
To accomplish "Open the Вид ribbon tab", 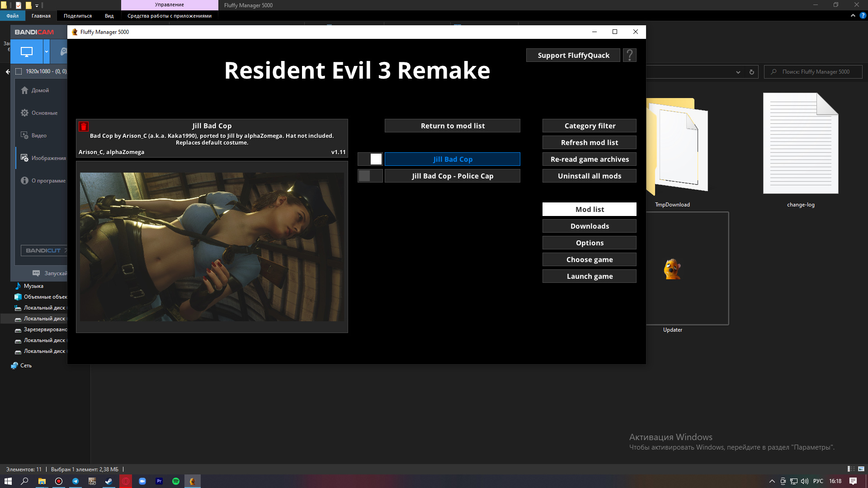I will tap(109, 16).
